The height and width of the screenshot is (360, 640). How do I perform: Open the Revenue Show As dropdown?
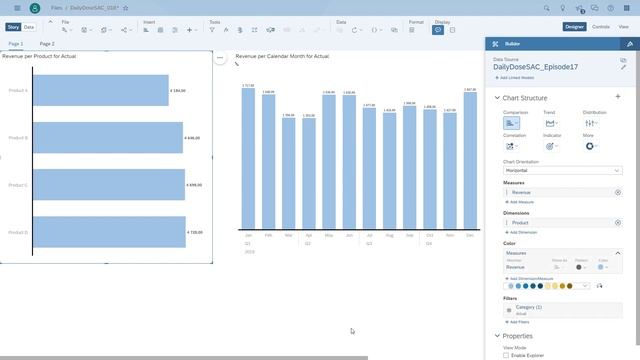(x=558, y=267)
